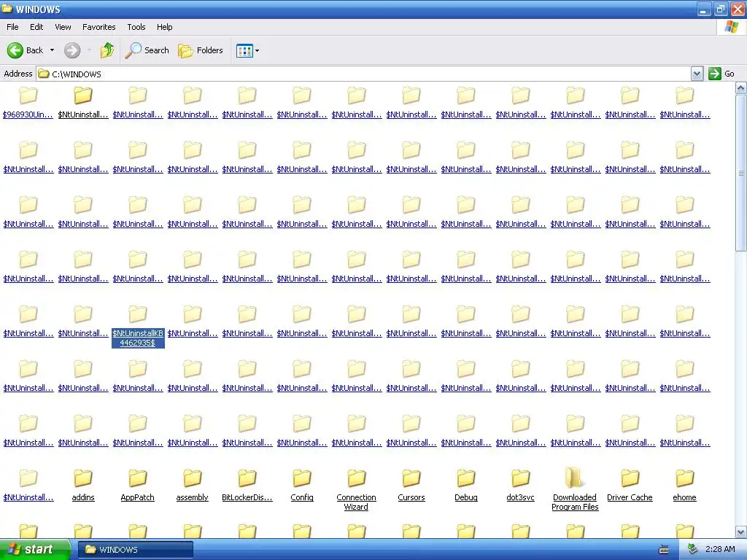Click the green Go button
Image resolution: width=747 pixels, height=560 pixels.
[721, 74]
